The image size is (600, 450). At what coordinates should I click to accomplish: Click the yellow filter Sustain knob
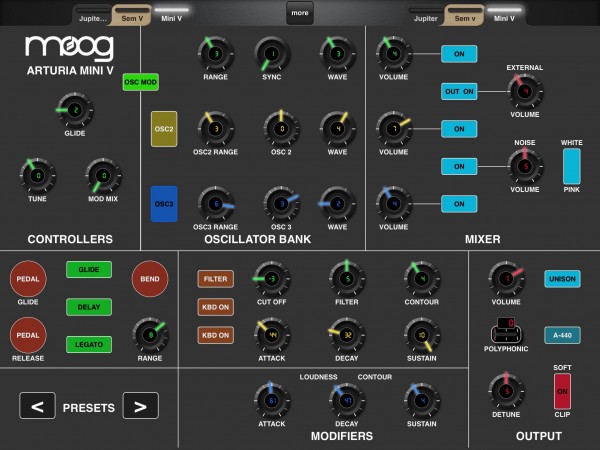point(422,335)
